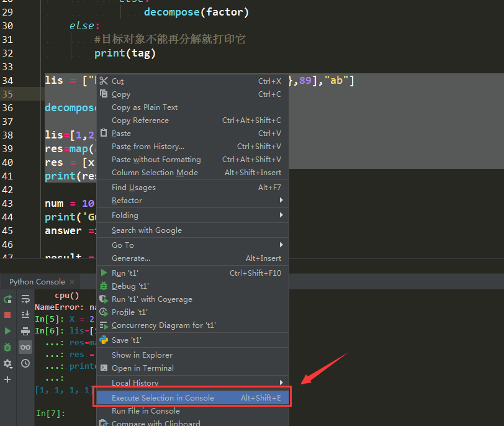Click the coverage shield icon
The image size is (504, 426).
tap(104, 299)
